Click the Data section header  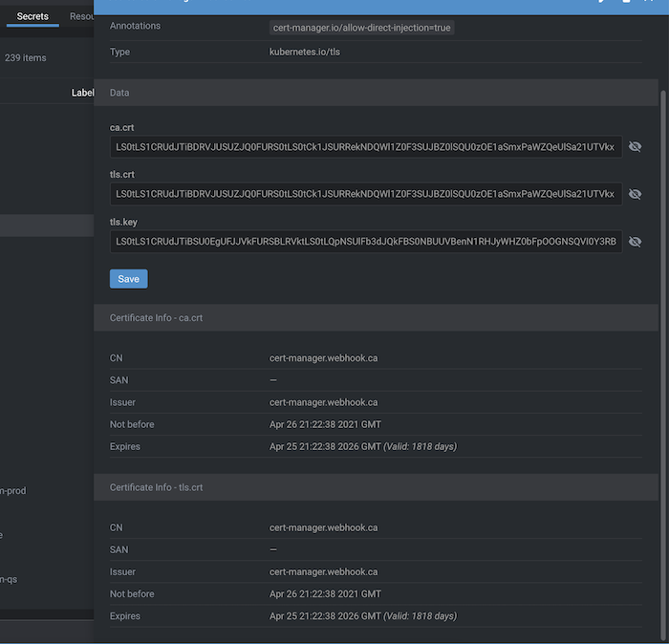(376, 93)
